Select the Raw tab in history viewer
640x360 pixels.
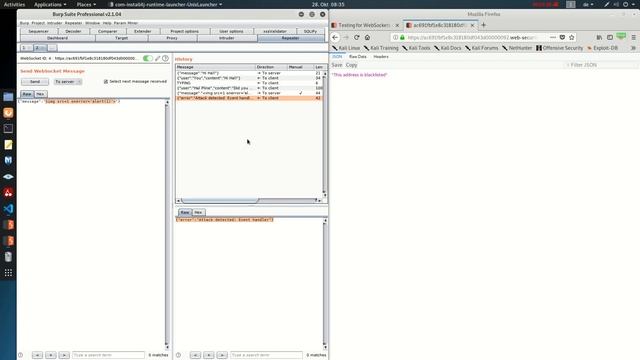185,212
